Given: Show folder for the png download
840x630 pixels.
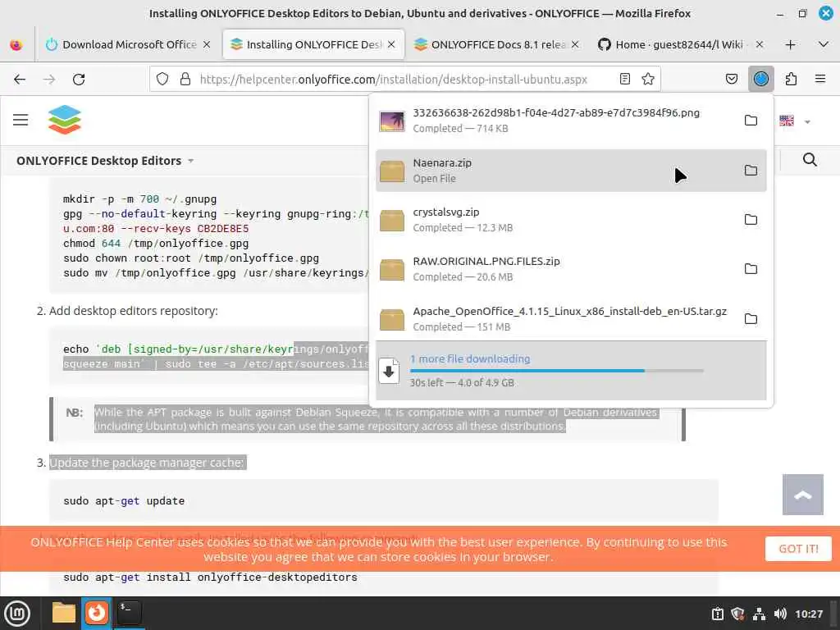Looking at the screenshot, I should click(x=751, y=121).
